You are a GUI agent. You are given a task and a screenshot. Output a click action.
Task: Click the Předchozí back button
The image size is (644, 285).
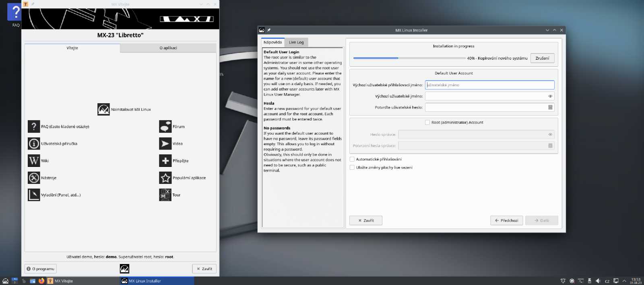(506, 221)
